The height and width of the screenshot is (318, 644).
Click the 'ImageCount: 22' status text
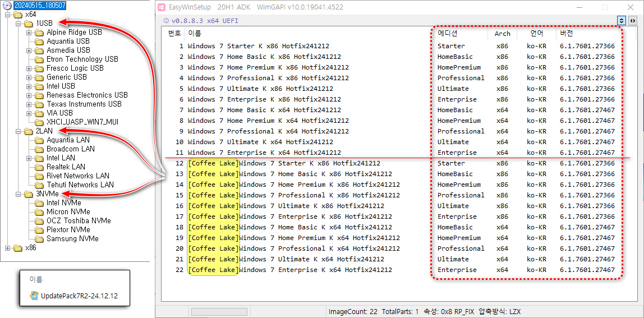coord(353,312)
